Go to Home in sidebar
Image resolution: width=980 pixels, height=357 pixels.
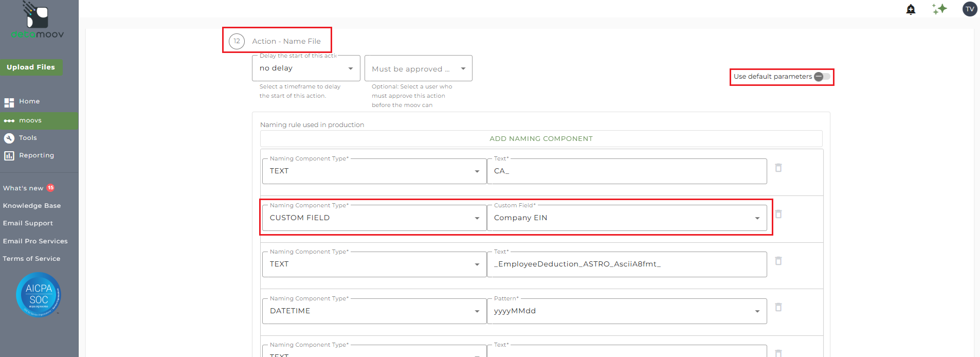pos(29,102)
